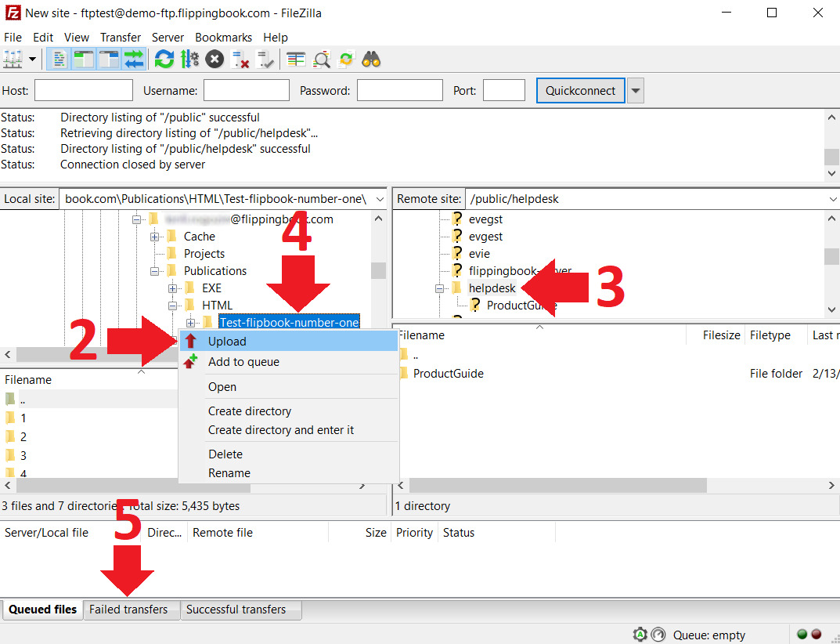Focus the Password input field
840x644 pixels.
click(x=399, y=91)
